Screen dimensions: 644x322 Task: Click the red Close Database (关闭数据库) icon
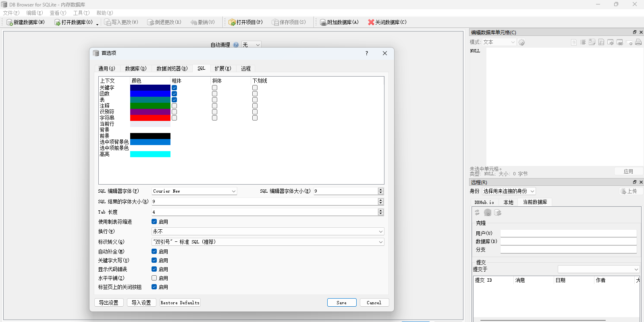371,22
